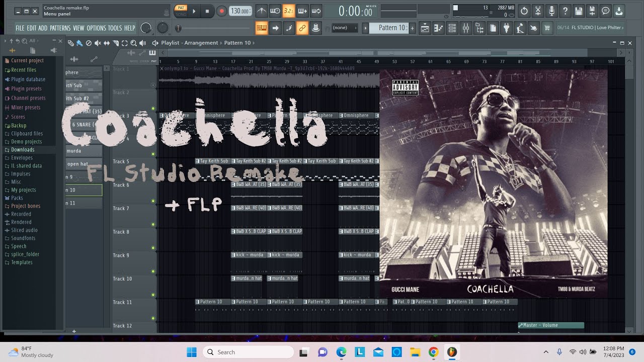The image size is (644, 362).
Task: Open the content shop cart icon
Action: click(x=547, y=28)
